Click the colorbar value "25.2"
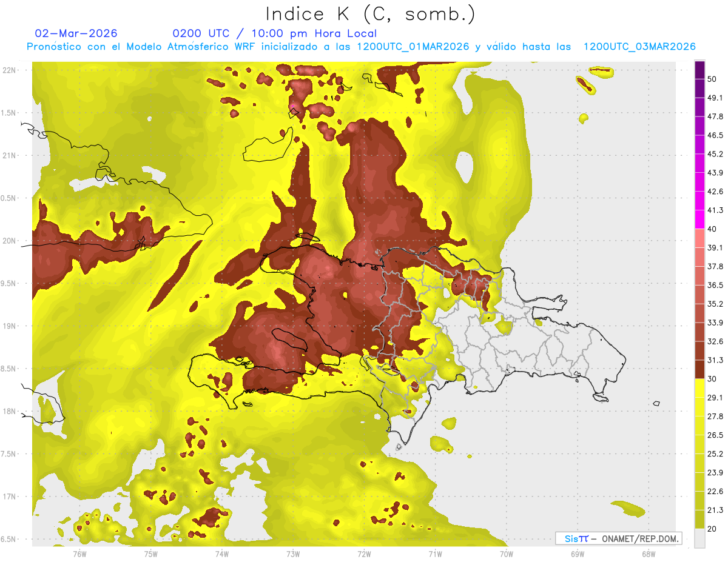Image resolution: width=728 pixels, height=562 pixels. click(716, 453)
